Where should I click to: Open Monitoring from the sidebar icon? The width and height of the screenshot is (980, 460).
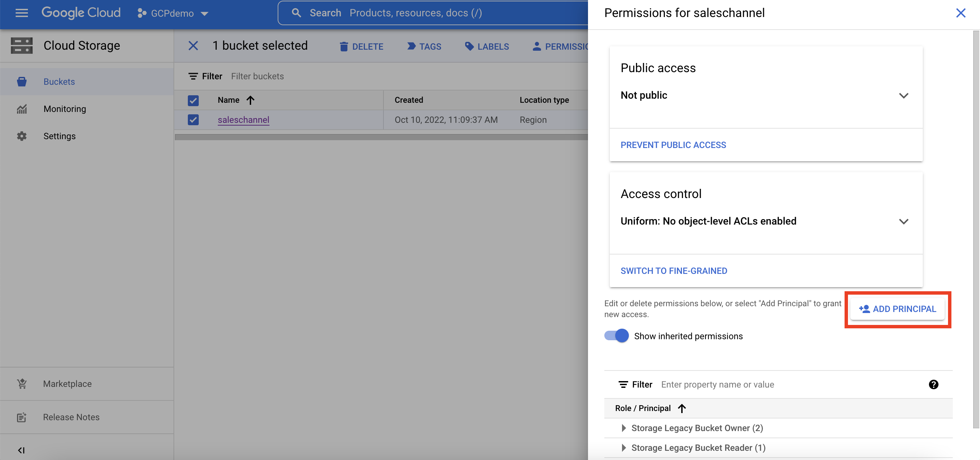[x=22, y=109]
